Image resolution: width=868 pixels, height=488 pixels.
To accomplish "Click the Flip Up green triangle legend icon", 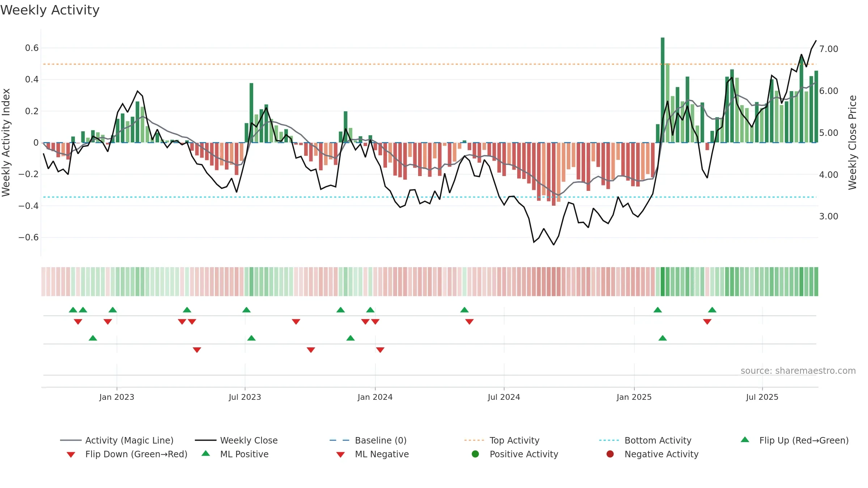I will [745, 440].
